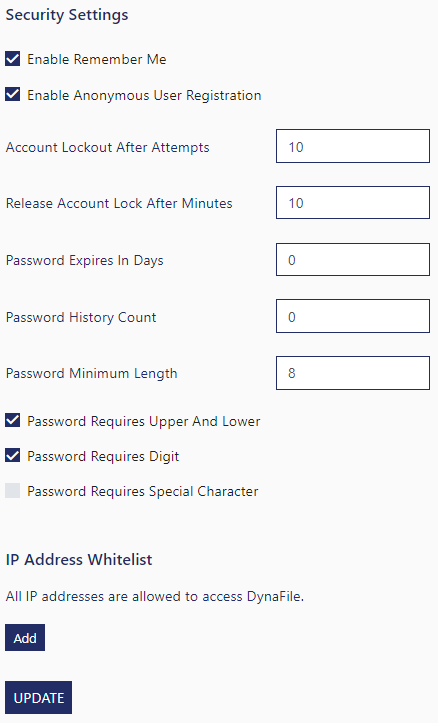Click the Password Requires Special Character label
438x723 pixels.
coord(143,492)
